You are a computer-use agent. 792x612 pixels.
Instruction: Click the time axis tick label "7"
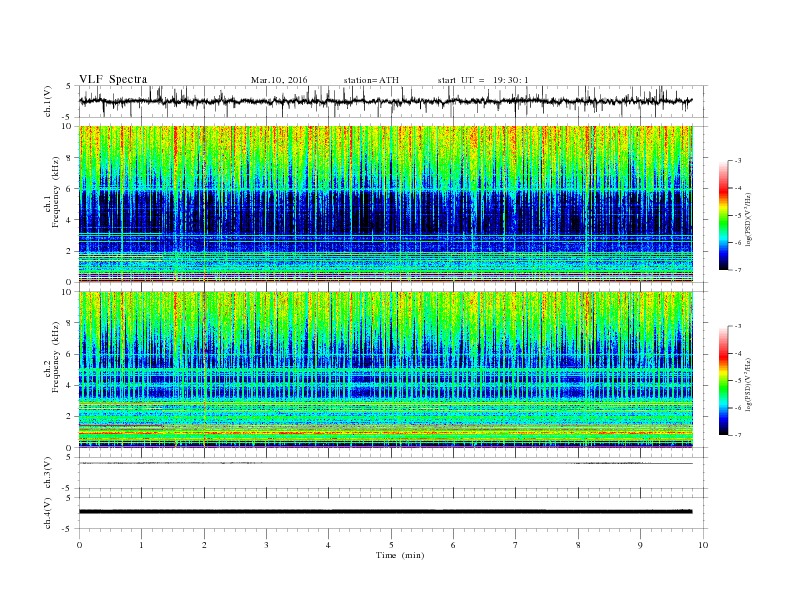(x=516, y=545)
